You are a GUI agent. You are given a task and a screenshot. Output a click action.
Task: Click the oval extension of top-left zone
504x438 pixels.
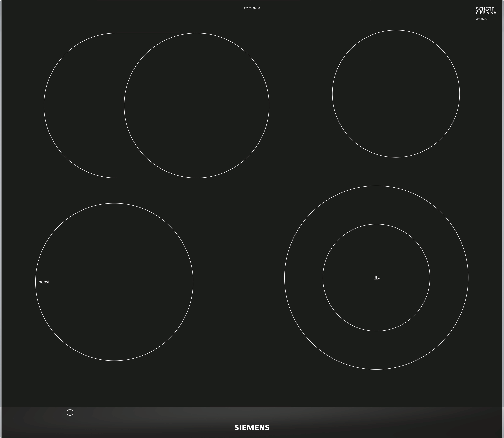point(83,105)
